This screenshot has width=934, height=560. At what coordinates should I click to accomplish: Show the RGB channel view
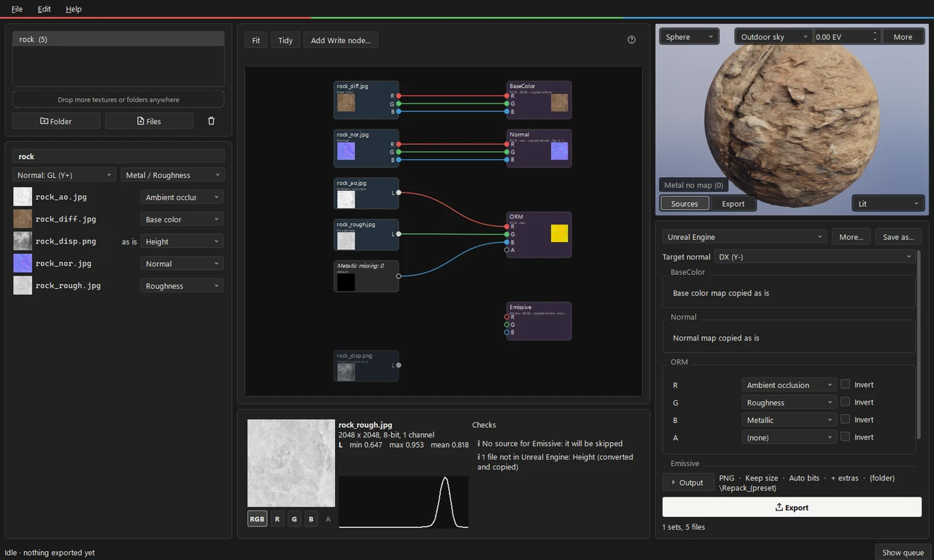257,519
